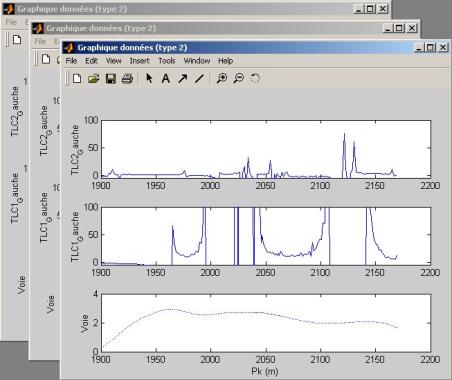The image size is (452, 380).
Task: Print the figure using the printer icon
Action: pyautogui.click(x=127, y=79)
